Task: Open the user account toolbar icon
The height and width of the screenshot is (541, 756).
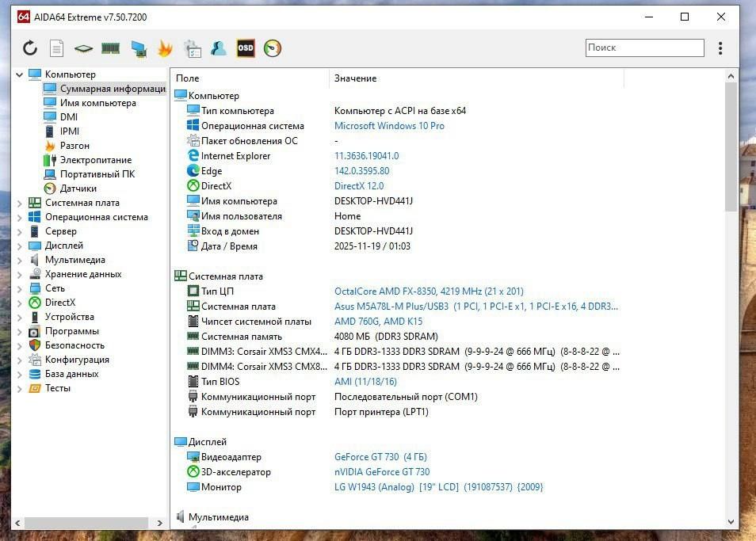Action: 219,48
